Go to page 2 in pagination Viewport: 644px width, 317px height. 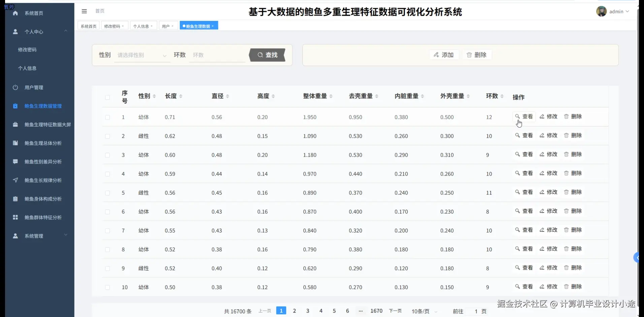tap(294, 311)
